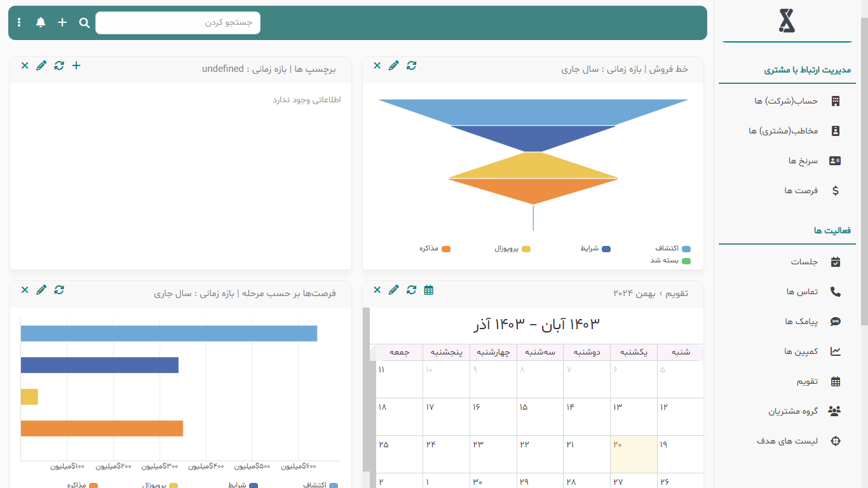This screenshot has height=488, width=868.
Task: Click the app logo in sidebar
Action: tap(787, 22)
